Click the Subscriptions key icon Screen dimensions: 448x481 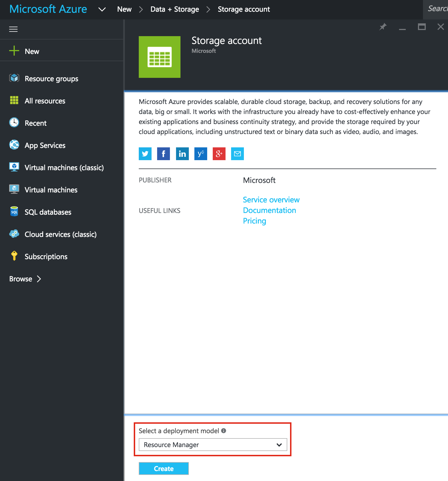click(14, 256)
